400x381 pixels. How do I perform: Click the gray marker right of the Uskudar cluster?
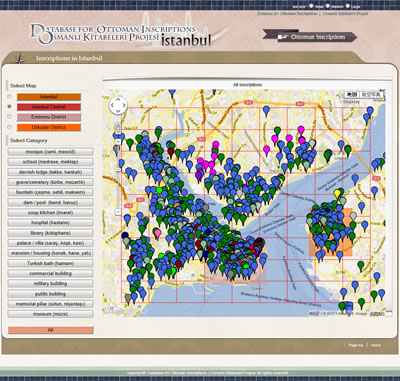tap(353, 216)
